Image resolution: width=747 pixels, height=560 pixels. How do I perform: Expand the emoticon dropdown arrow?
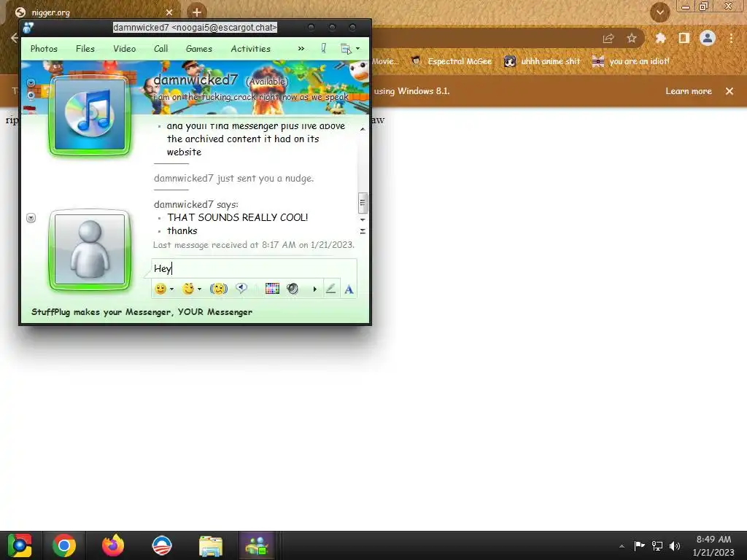point(172,289)
